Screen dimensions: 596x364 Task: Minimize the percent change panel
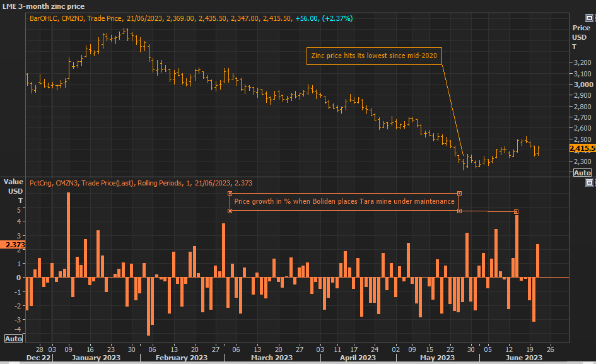[588, 182]
